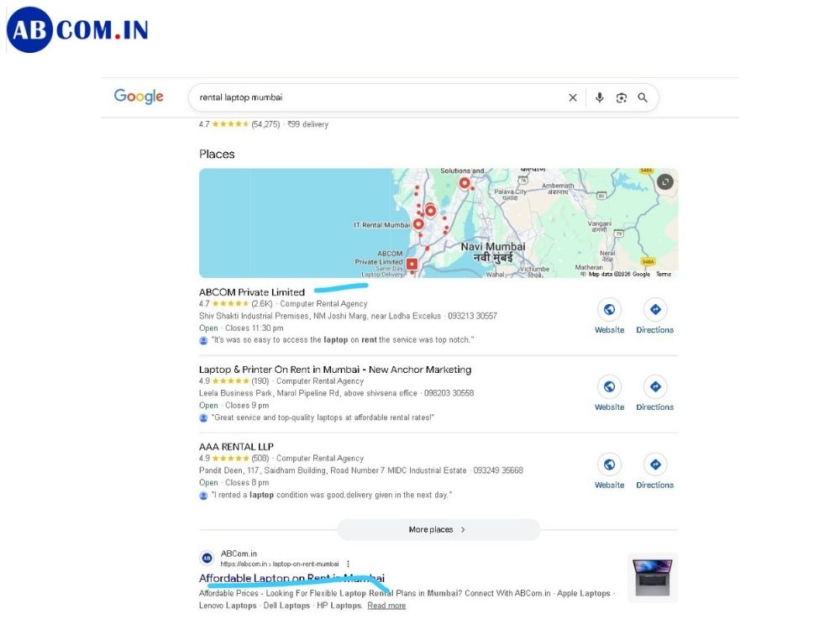Click the magnifying glass search icon

coord(643,97)
